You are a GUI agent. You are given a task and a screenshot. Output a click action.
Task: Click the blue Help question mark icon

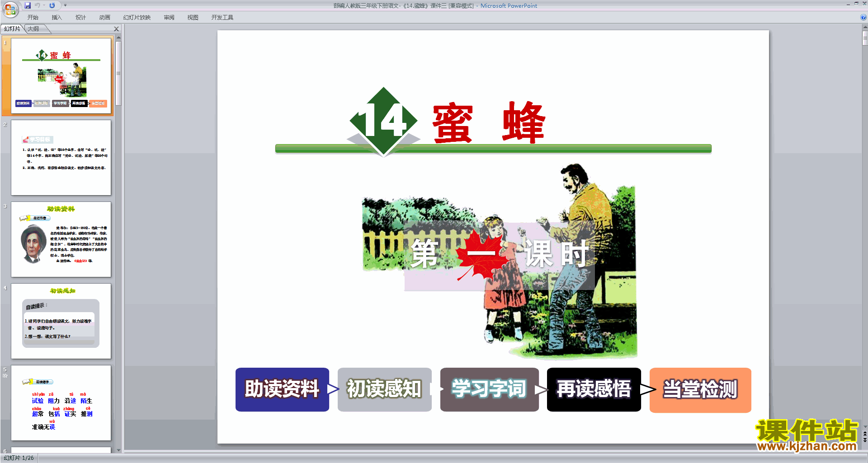click(863, 17)
